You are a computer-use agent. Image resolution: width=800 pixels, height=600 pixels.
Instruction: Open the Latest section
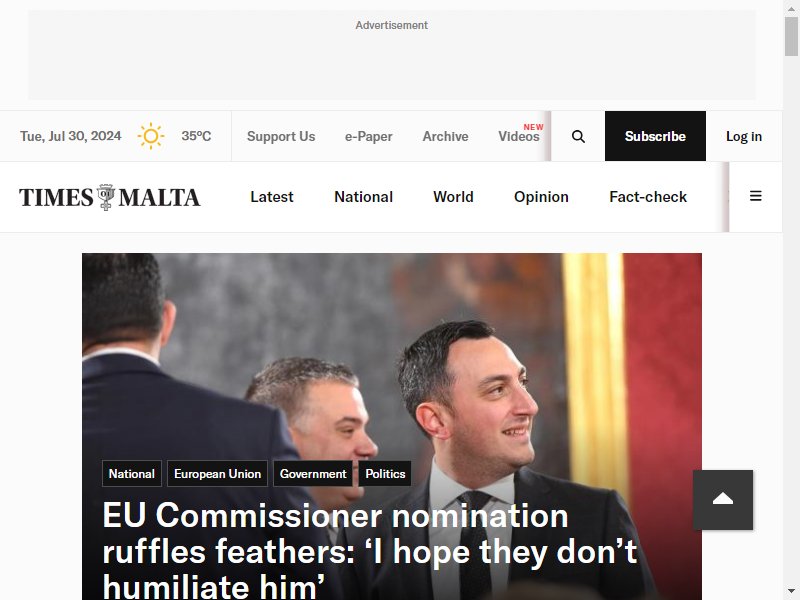point(271,197)
